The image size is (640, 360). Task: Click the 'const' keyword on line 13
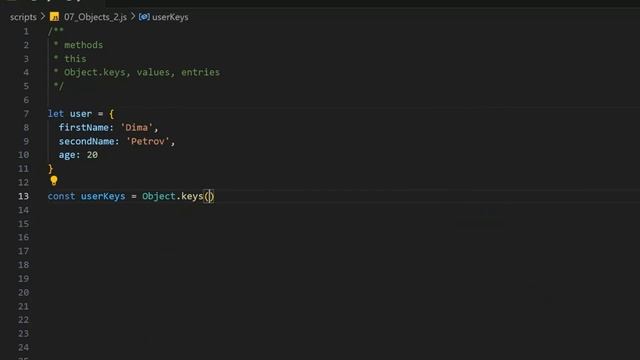tap(61, 196)
